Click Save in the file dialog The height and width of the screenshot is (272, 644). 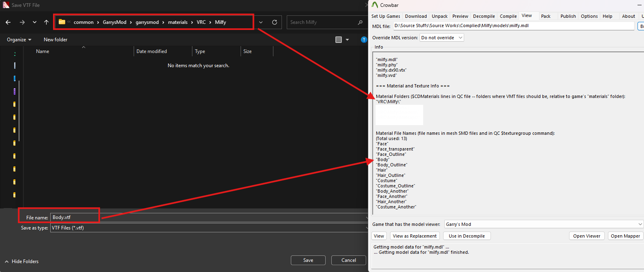click(308, 260)
